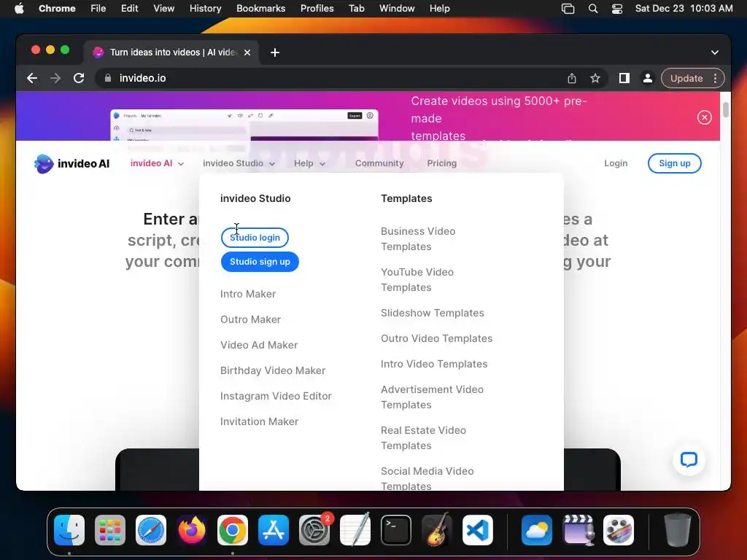The image size is (747, 560).
Task: Click the Studio sign up button
Action: point(260,262)
